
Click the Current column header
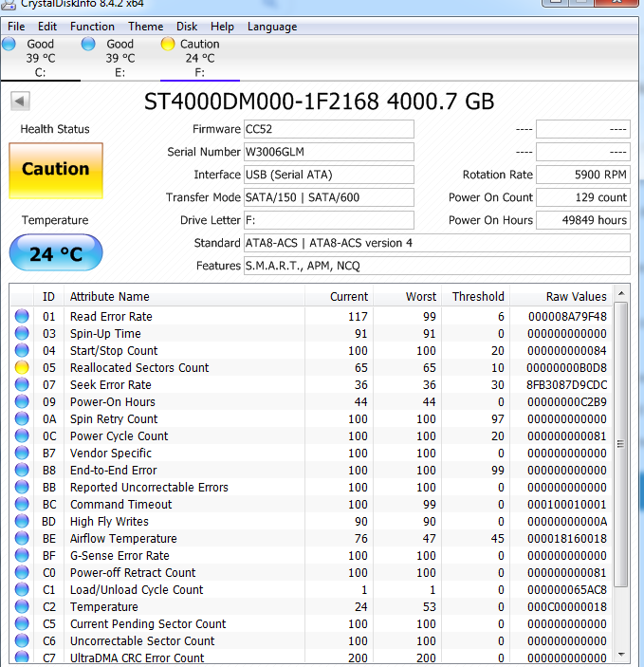[339, 296]
